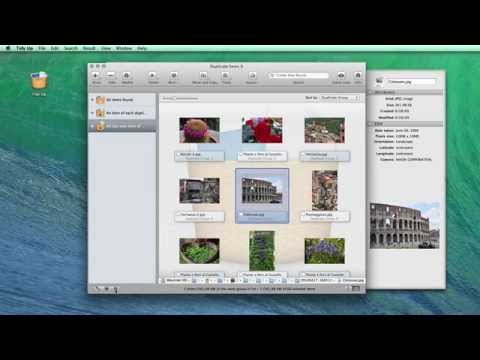The width and height of the screenshot is (480, 360).
Task: Click the Info toolbar icon
Action: coord(358,76)
